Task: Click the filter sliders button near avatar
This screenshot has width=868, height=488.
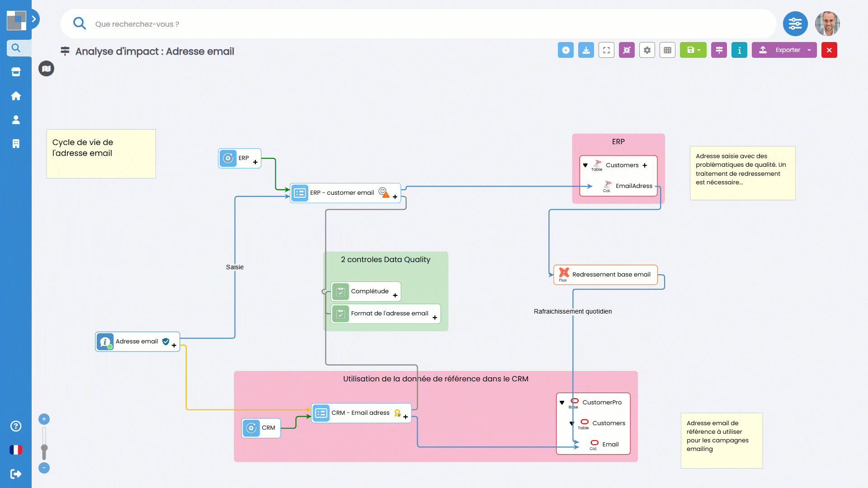Action: (795, 24)
